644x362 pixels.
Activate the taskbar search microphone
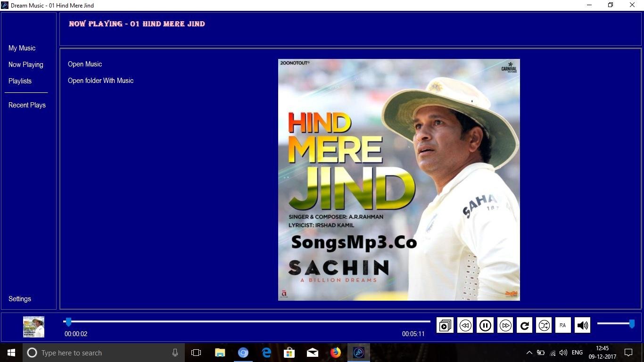click(x=175, y=353)
